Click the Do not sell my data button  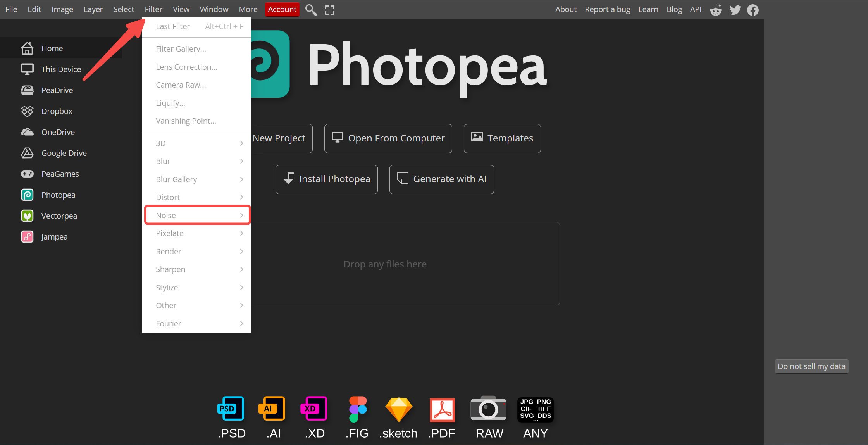click(x=811, y=366)
